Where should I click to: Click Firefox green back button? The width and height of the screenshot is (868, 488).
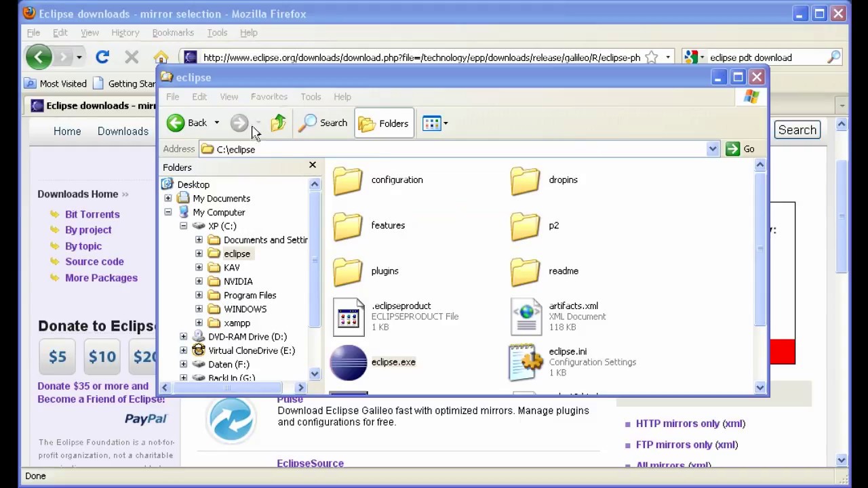tap(39, 57)
